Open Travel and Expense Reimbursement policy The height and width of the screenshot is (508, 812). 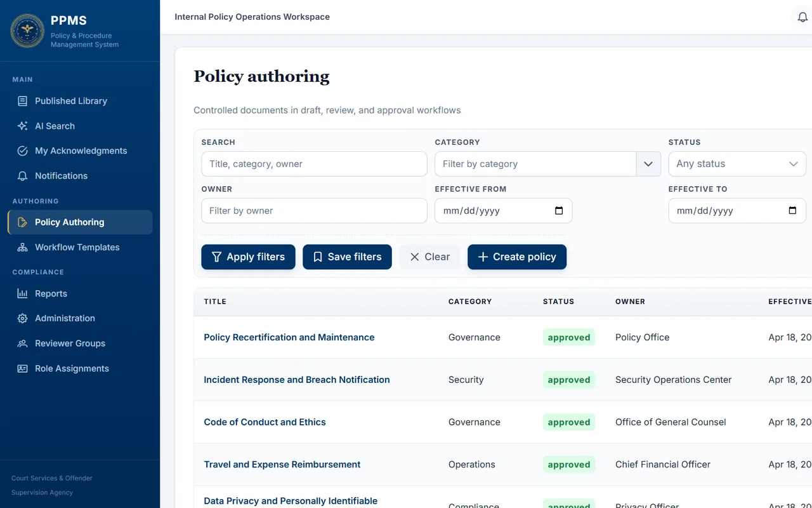(x=282, y=464)
